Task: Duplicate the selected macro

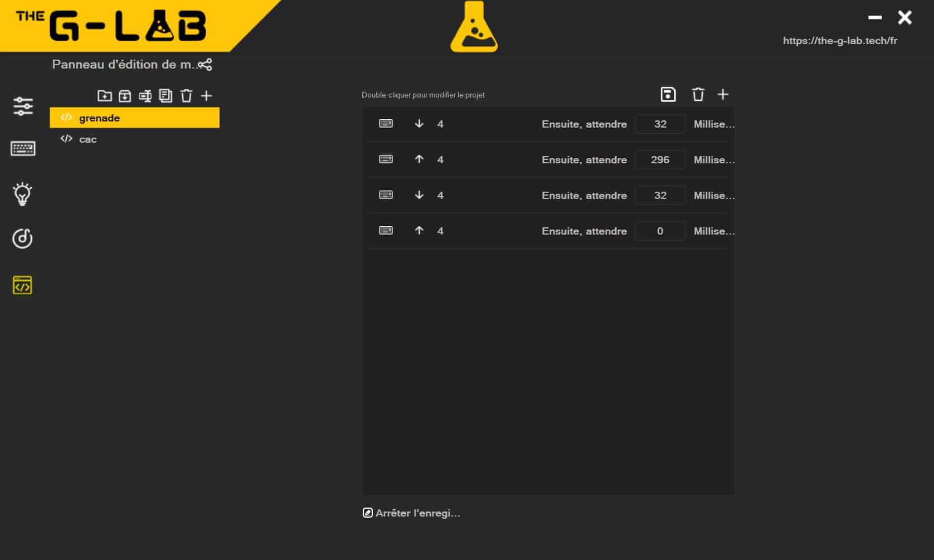Action: point(166,96)
